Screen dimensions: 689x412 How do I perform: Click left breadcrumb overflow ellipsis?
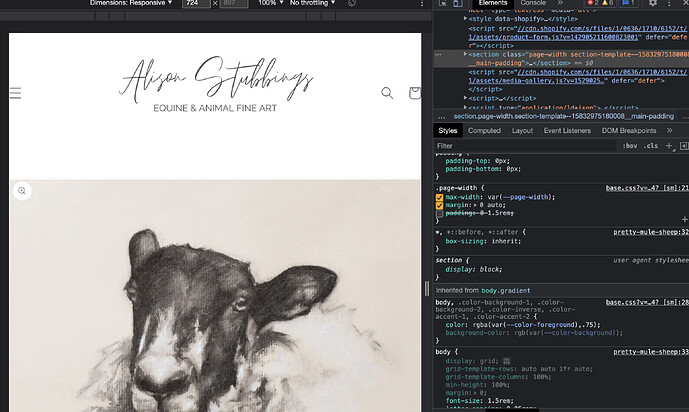tap(441, 116)
